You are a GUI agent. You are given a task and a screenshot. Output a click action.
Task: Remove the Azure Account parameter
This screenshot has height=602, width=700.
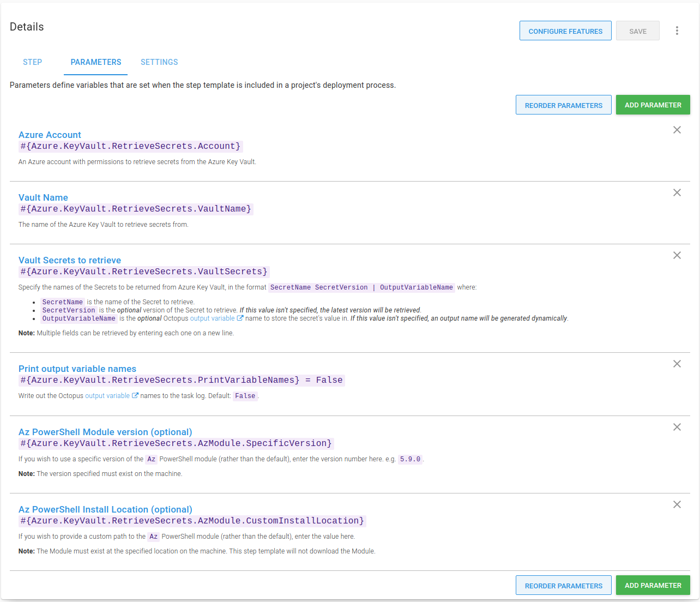pyautogui.click(x=677, y=130)
